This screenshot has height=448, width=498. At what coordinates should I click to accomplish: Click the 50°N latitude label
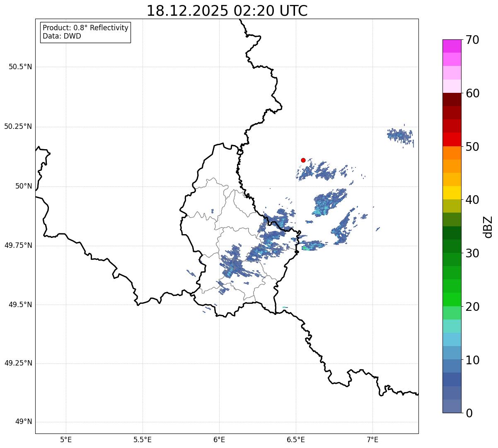[x=24, y=186]
